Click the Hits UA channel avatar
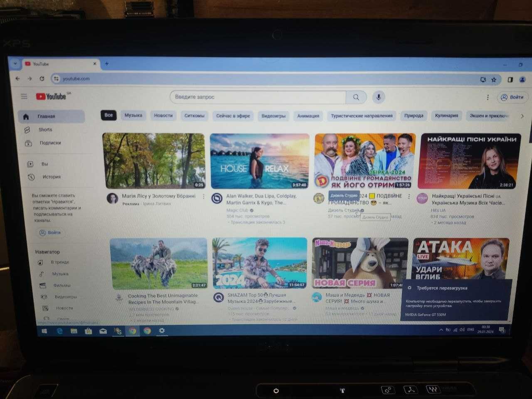This screenshot has width=532, height=399. [x=422, y=198]
